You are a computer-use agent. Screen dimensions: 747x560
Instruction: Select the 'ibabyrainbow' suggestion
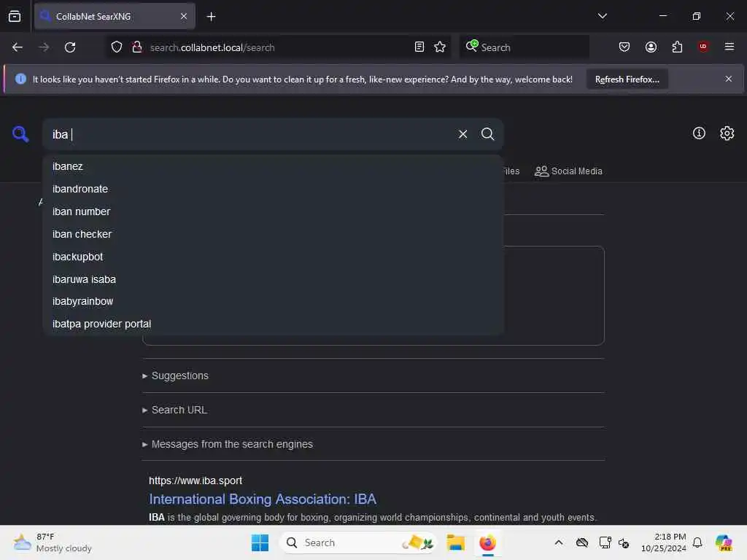(x=273, y=301)
